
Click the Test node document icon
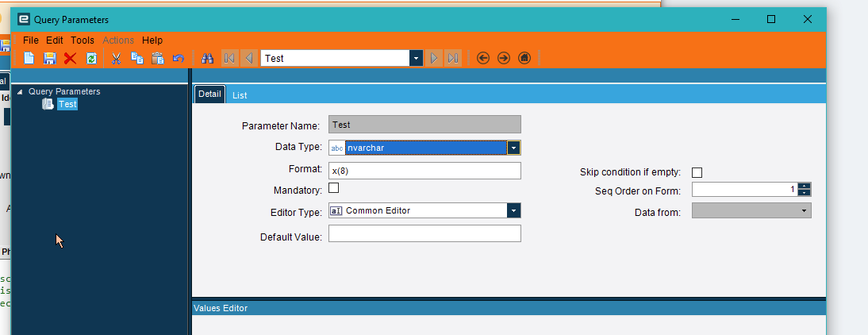48,104
